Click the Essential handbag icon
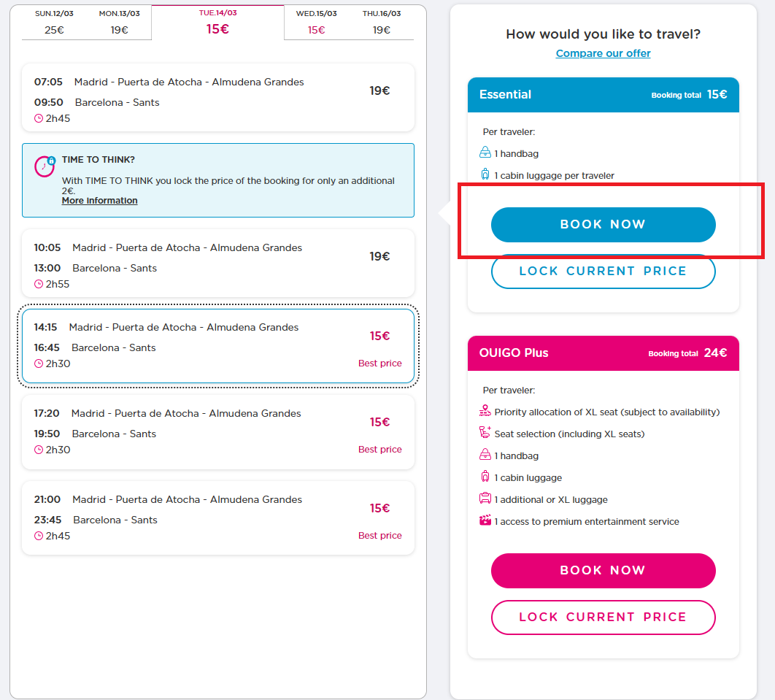 click(485, 153)
